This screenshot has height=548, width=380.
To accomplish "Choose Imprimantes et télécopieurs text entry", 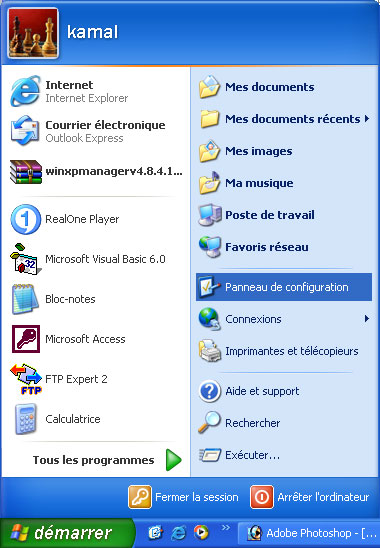I will (x=292, y=351).
